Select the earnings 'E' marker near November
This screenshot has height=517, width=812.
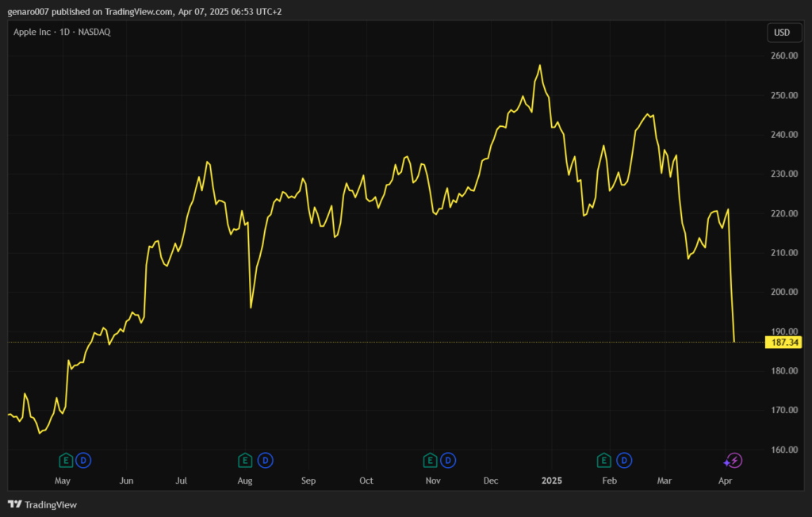(430, 460)
